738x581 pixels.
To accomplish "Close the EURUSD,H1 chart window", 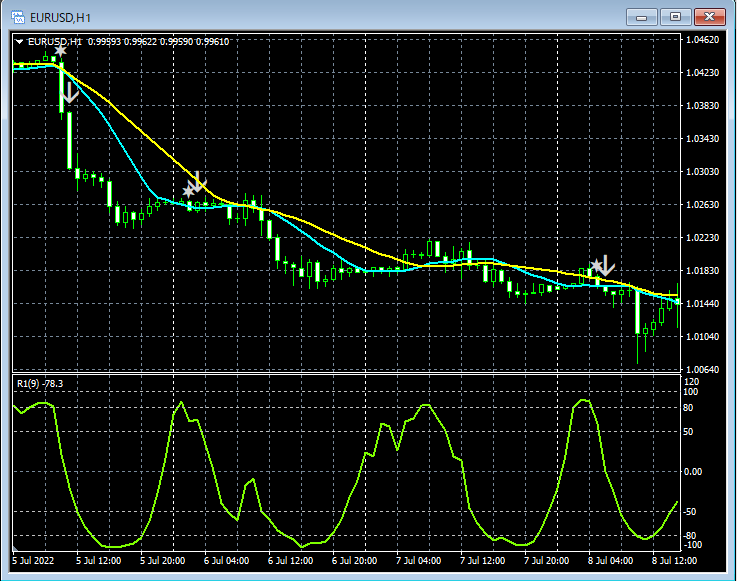I will 711,17.
